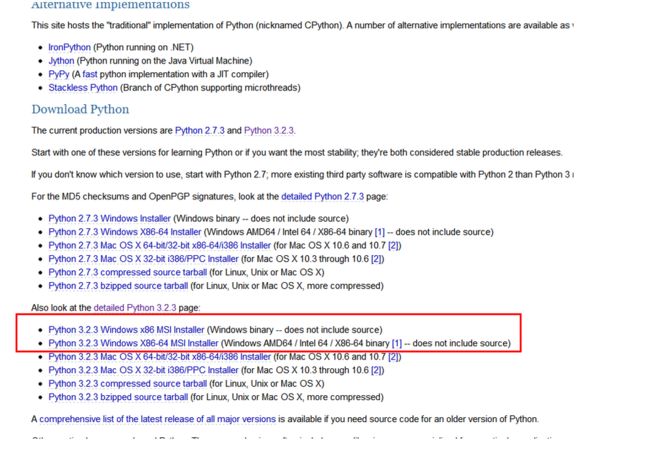Follow the PyPy link
Screen dimensions: 650x449
click(x=58, y=74)
